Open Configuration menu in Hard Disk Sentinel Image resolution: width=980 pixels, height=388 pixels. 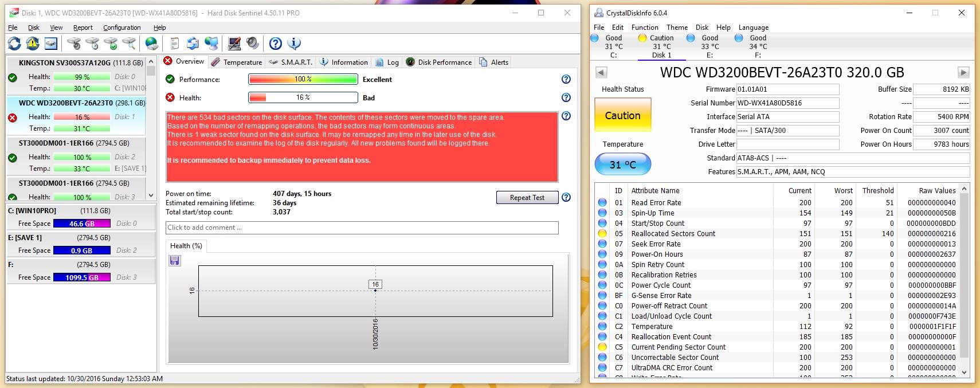tap(122, 28)
